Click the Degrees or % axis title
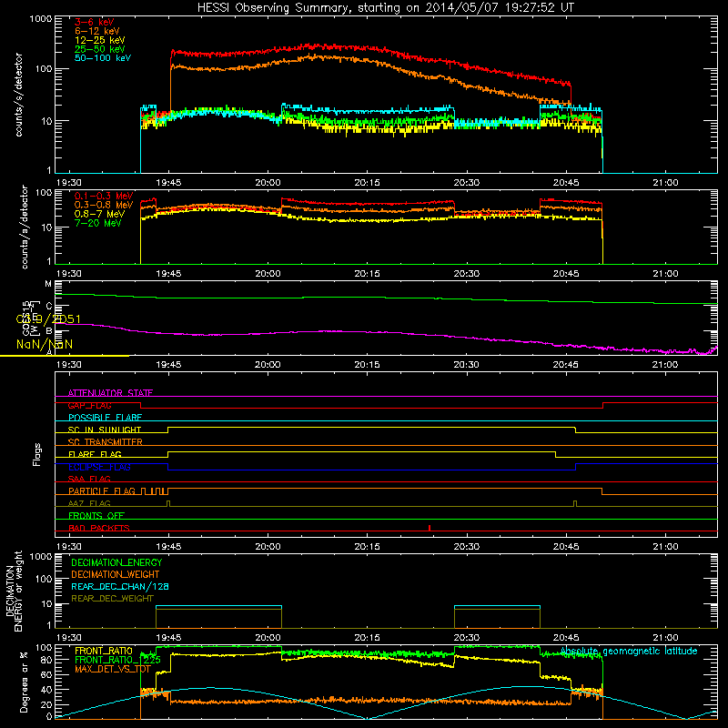728x728 pixels. point(24,682)
